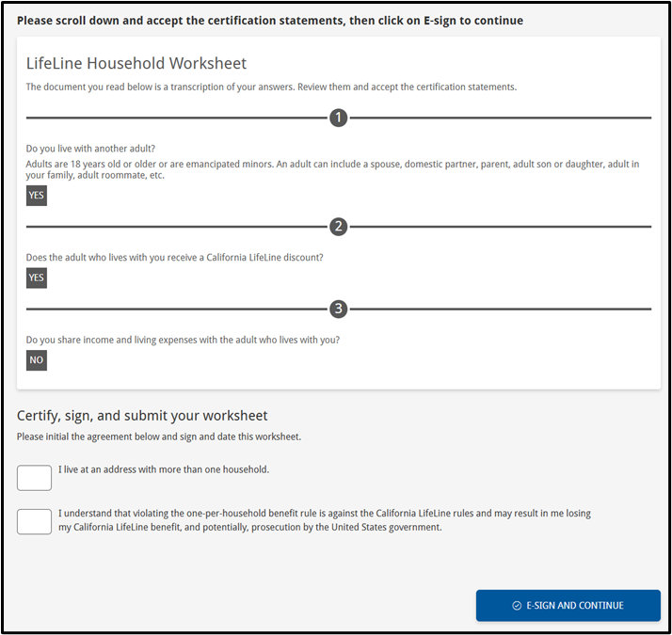The height and width of the screenshot is (635, 672).
Task: Click the step 3 circle marker
Action: [339, 309]
